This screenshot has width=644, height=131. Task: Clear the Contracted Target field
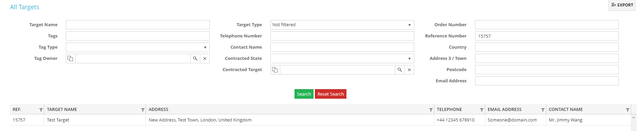pos(409,70)
